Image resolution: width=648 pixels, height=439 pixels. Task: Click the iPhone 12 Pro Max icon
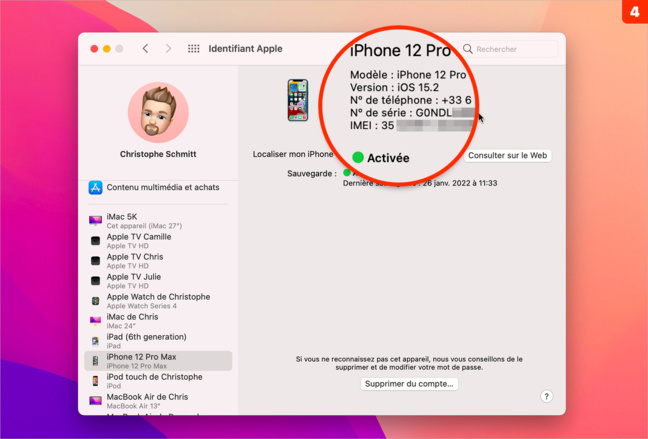(95, 361)
